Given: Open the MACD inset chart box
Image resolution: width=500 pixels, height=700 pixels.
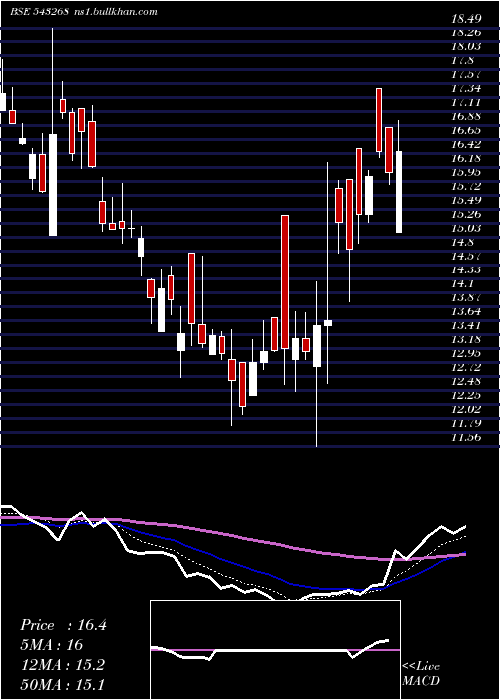Looking at the screenshot, I should (x=275, y=650).
